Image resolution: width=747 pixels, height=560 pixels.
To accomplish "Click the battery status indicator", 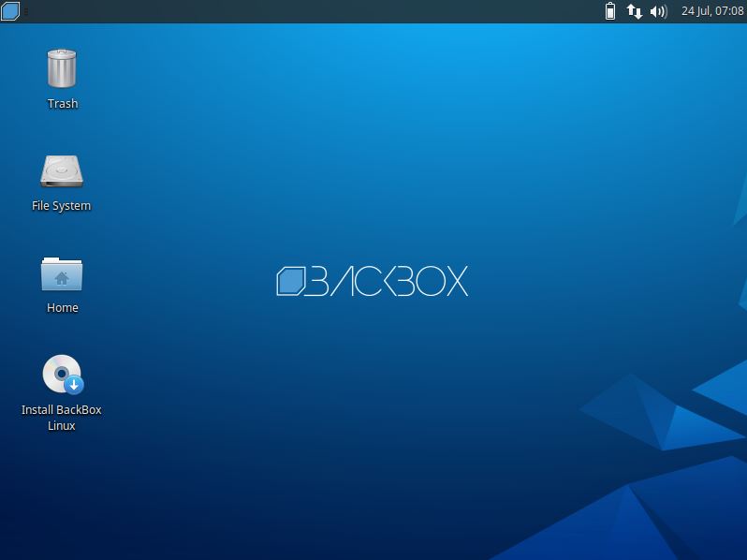I will coord(610,11).
